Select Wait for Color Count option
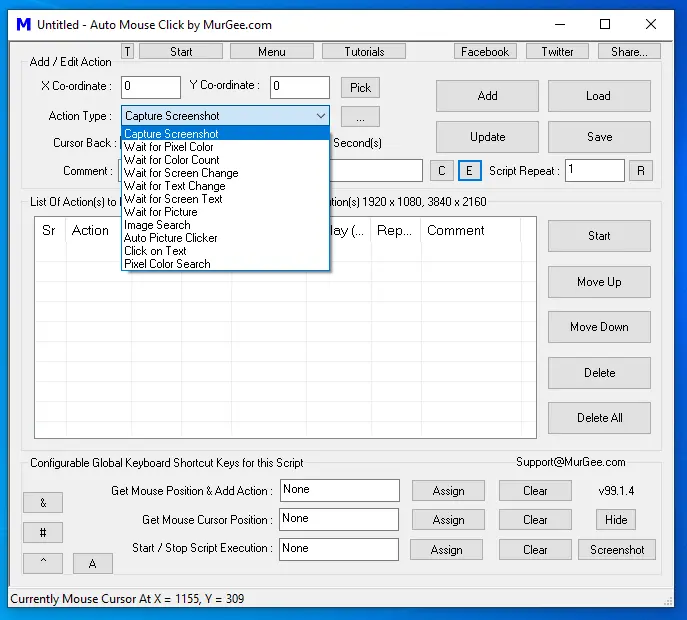This screenshot has height=620, width=687. click(x=225, y=160)
